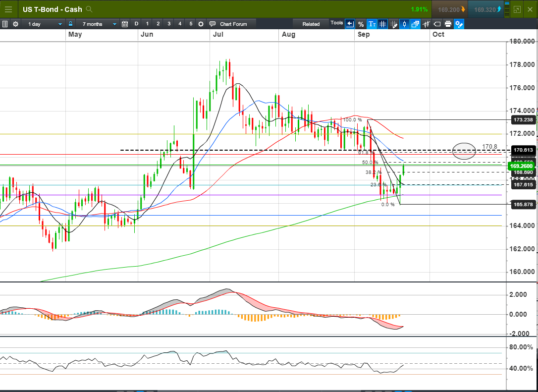Open the chart list panel icon
Screen dimensions: 538x392
5,24
